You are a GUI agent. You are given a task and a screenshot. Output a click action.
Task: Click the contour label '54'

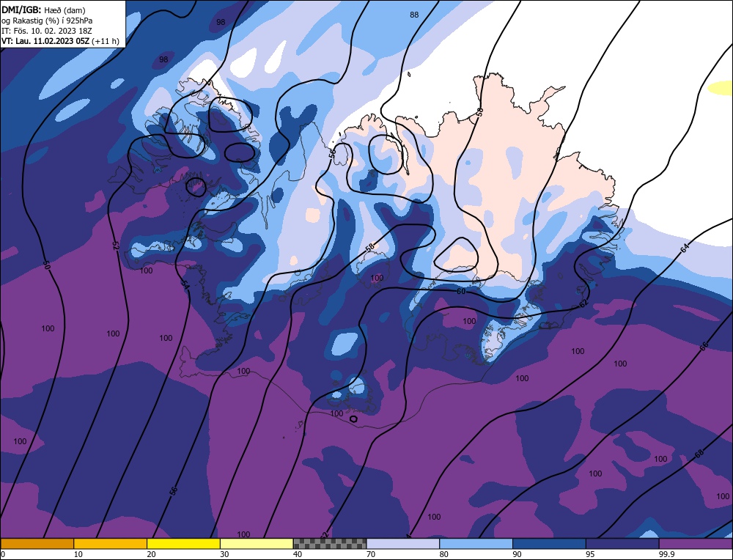tap(185, 284)
